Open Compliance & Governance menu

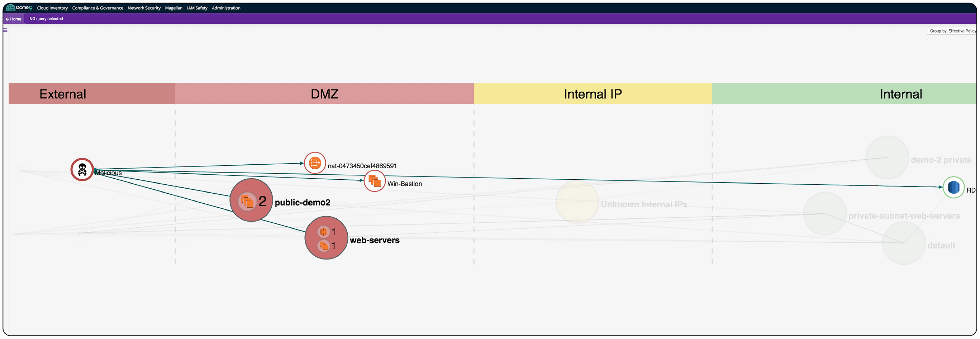click(98, 8)
